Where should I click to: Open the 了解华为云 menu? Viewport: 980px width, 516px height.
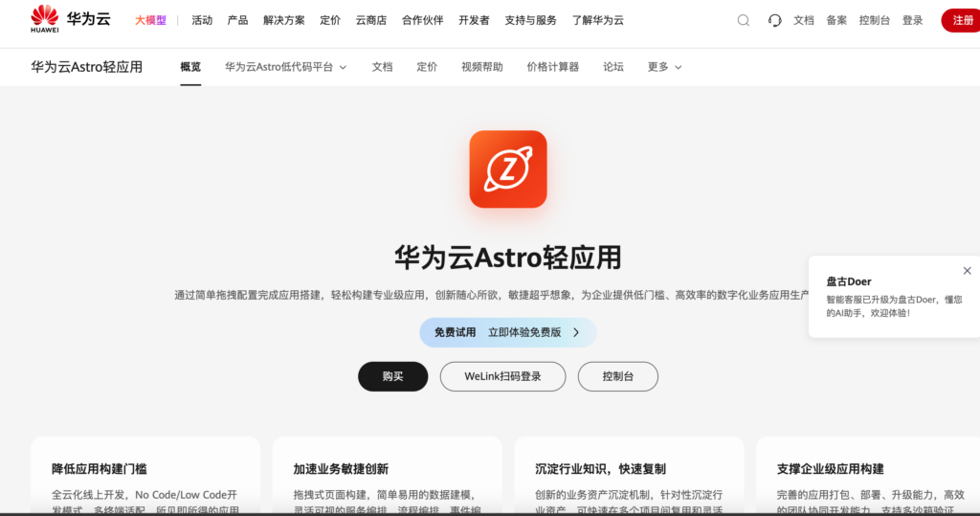coord(597,20)
